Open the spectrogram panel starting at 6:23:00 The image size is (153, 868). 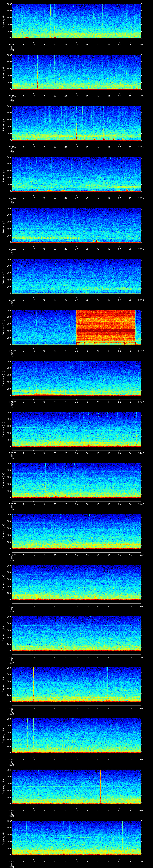click(x=77, y=480)
